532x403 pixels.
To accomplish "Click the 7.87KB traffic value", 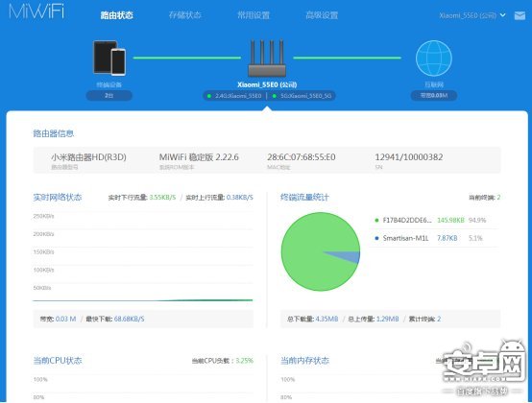I will point(447,238).
